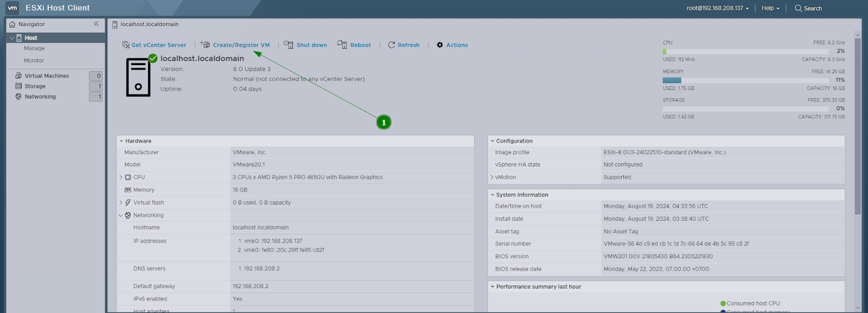Click the Serial number value
The image size is (868, 313).
(x=676, y=244)
